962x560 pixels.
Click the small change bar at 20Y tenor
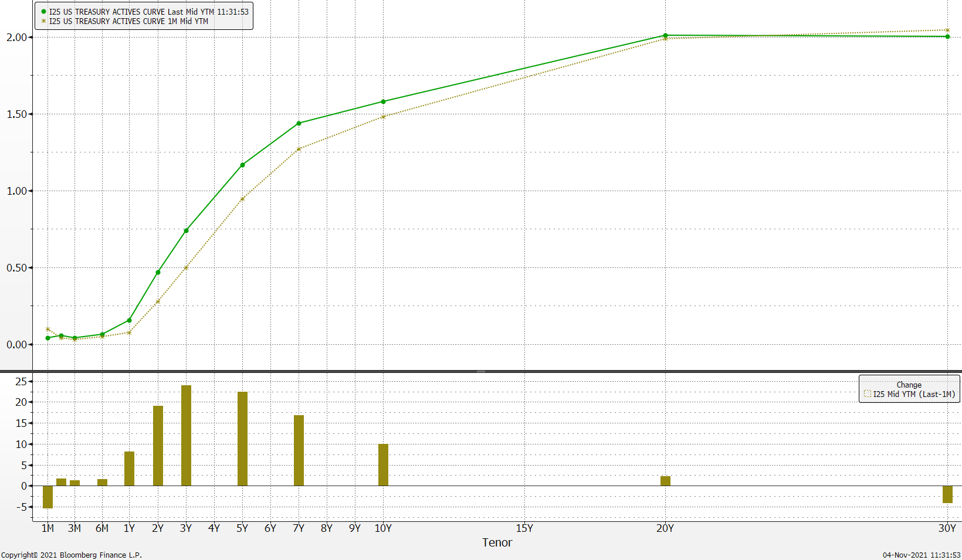point(665,481)
